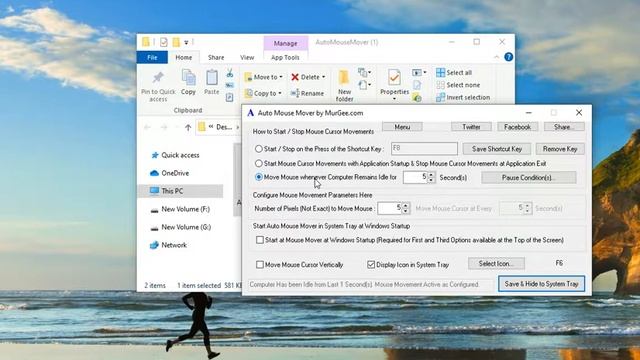Screen dimensions: 640x360
Task: Enable Start at Mouse Mover at Windows Startup
Action: click(x=260, y=240)
